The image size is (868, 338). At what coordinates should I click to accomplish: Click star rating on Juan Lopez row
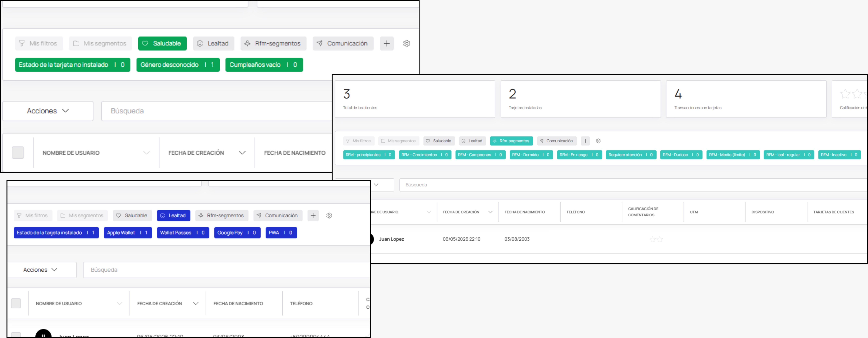click(x=656, y=239)
